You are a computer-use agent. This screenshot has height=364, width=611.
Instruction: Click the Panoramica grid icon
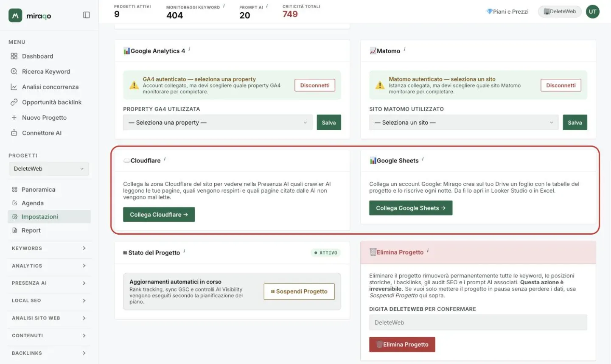click(14, 190)
